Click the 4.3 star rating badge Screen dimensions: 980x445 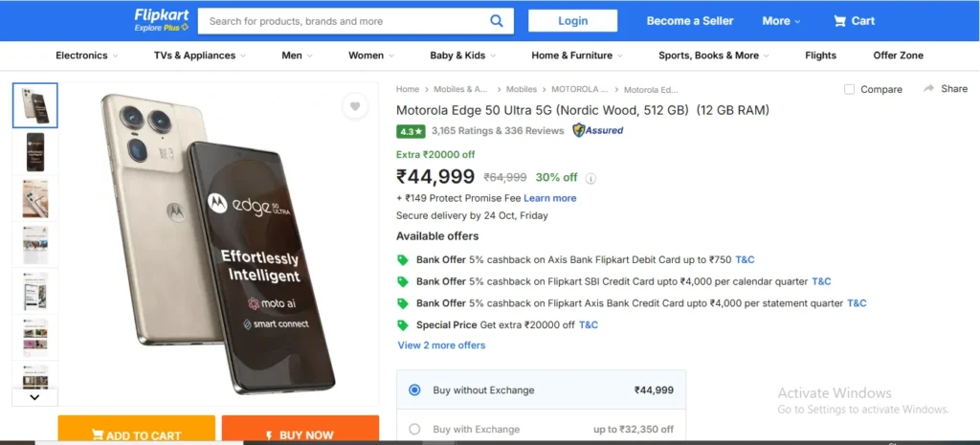pyautogui.click(x=411, y=131)
